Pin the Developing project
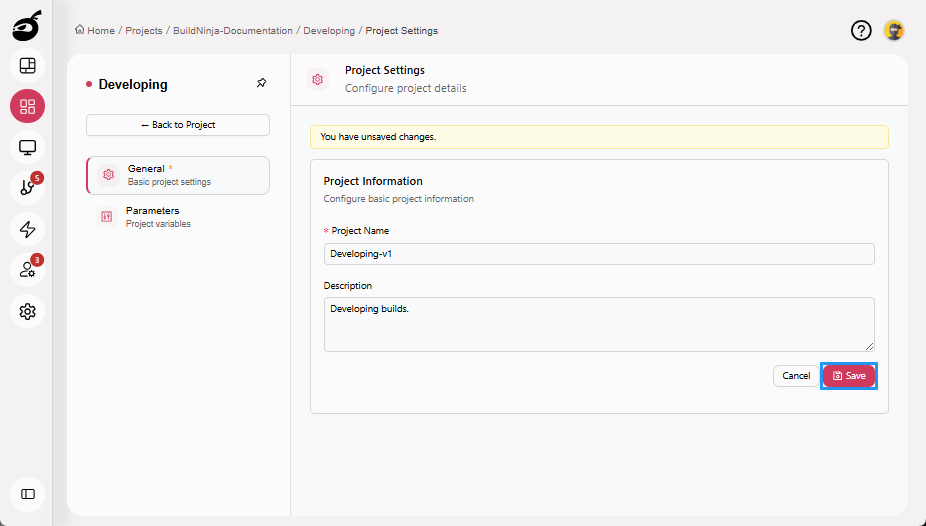Viewport: 926px width, 526px height. click(x=262, y=83)
